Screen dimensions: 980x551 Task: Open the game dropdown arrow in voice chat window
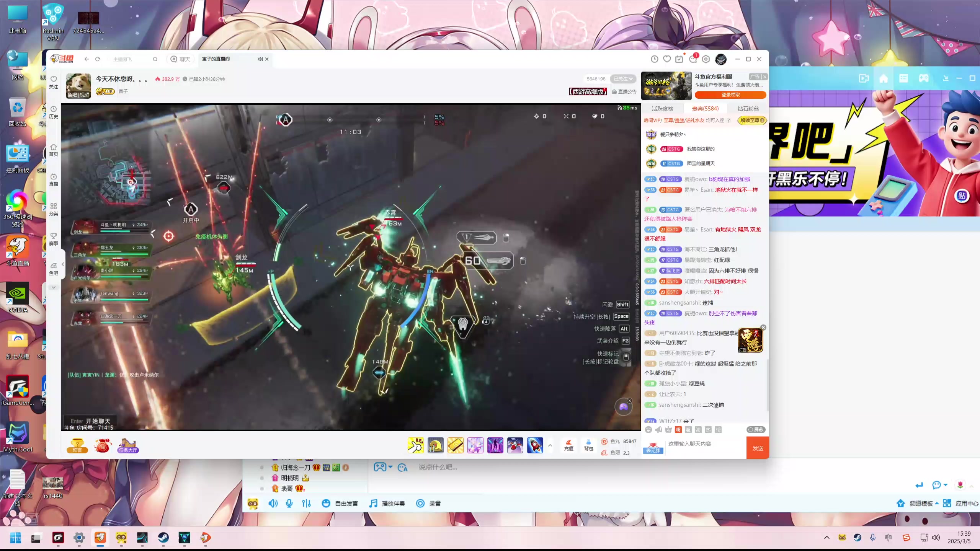tap(390, 467)
